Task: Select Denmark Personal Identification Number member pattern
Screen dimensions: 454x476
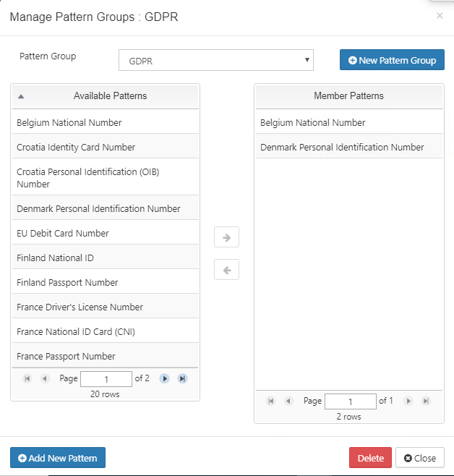Action: pos(342,147)
